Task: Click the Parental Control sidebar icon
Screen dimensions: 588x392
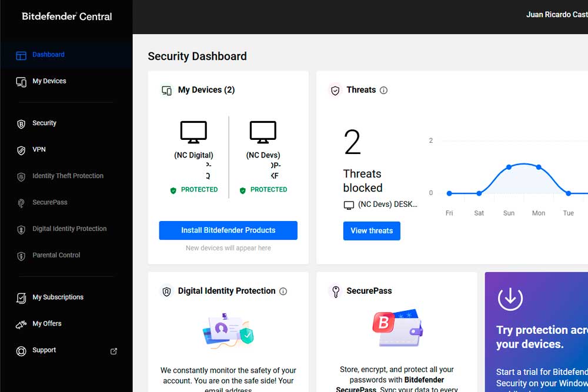Action: tap(21, 256)
